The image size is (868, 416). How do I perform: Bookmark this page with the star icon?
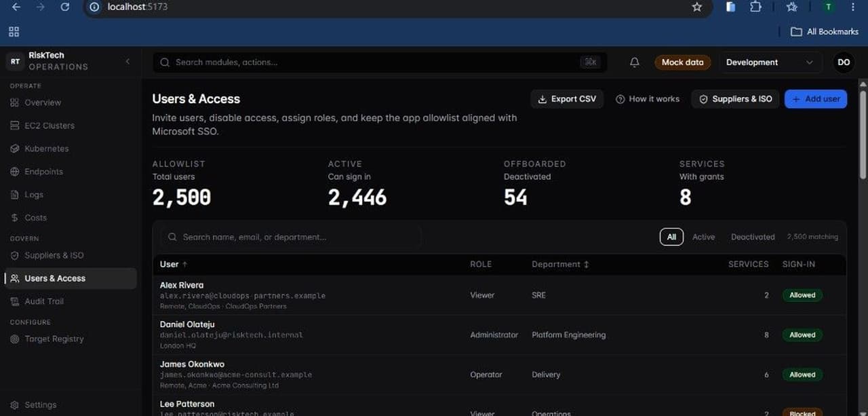point(696,7)
